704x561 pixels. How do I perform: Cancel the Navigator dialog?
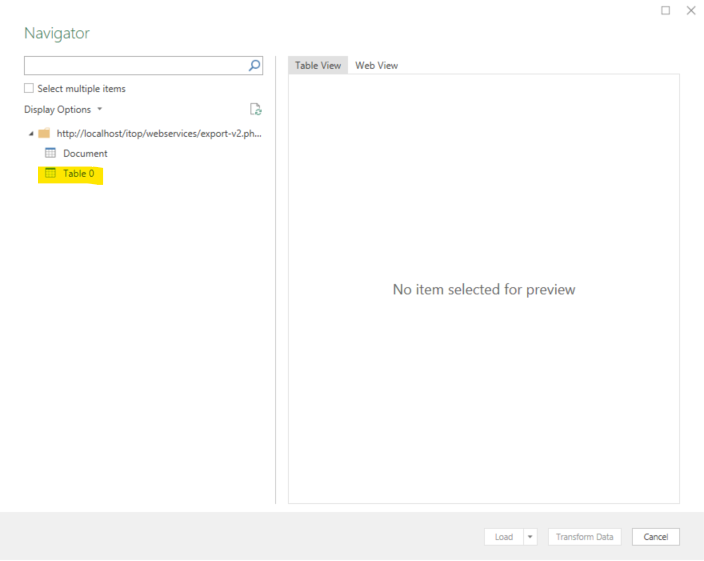click(x=655, y=537)
